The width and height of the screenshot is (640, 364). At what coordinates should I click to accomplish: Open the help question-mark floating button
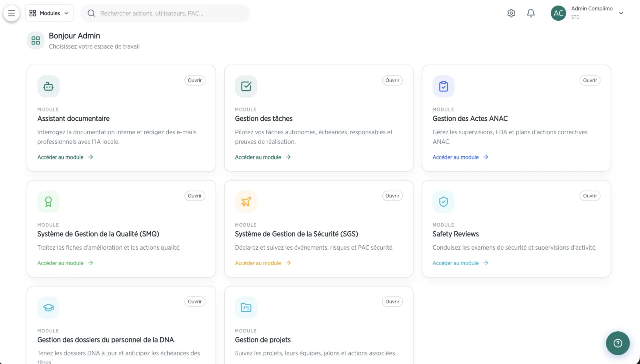[x=618, y=343]
